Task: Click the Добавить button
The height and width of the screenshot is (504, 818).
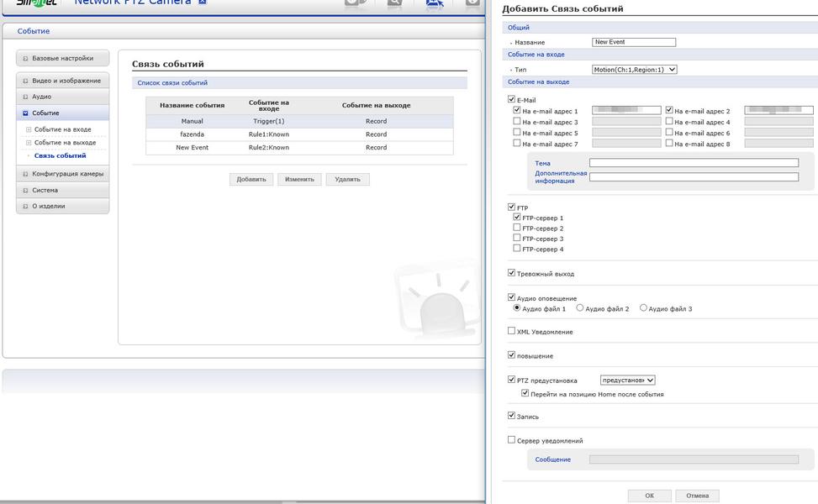Action: 251,179
